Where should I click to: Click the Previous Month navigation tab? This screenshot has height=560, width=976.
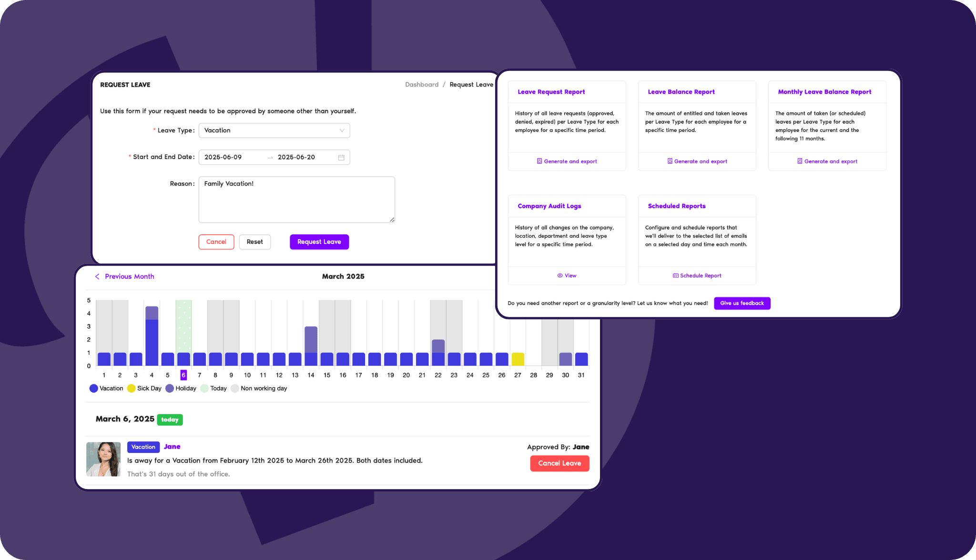point(125,275)
